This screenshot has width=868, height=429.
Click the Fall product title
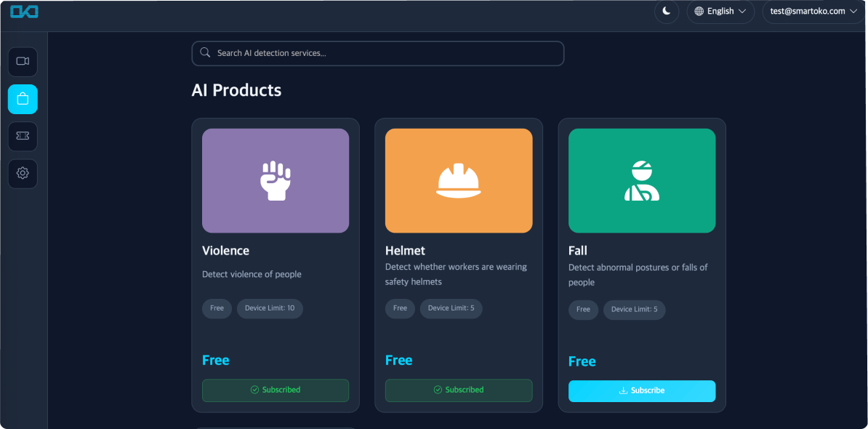pyautogui.click(x=578, y=251)
